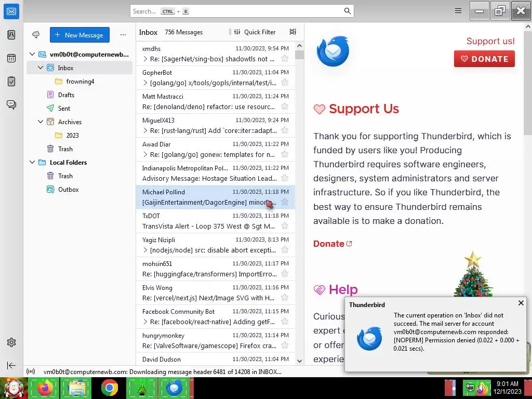Star the TxDOT message

pyautogui.click(x=285, y=226)
